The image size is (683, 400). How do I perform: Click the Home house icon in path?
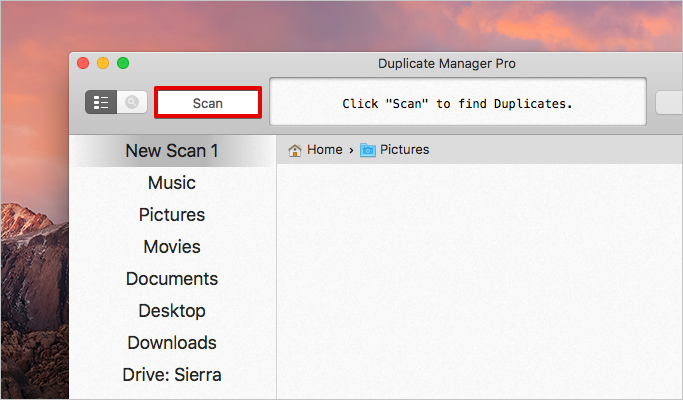click(x=295, y=150)
